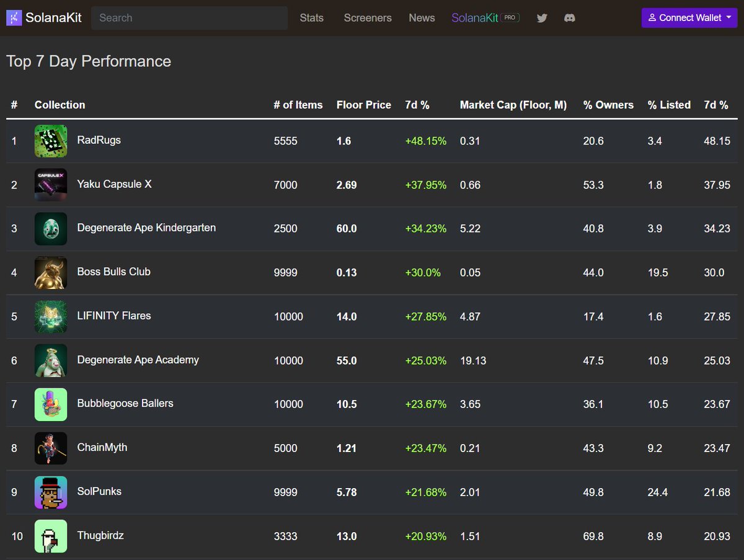Expand the Connect Wallet dropdown

pyautogui.click(x=689, y=18)
